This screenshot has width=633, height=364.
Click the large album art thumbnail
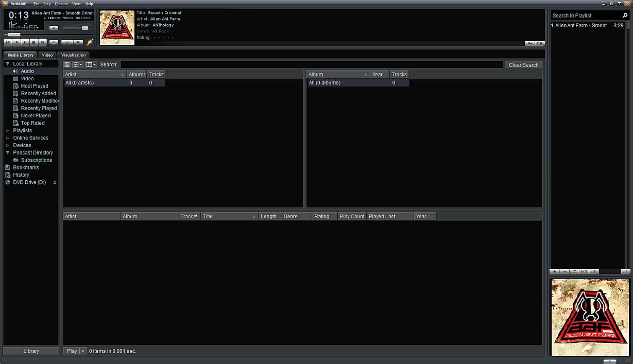click(x=590, y=317)
